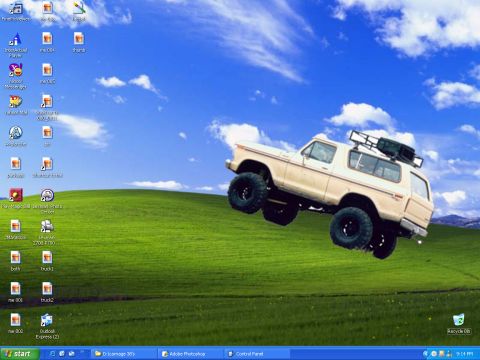Select the circular cloud-logo shortcut above the printer
The image size is (480, 360).
[47, 195]
